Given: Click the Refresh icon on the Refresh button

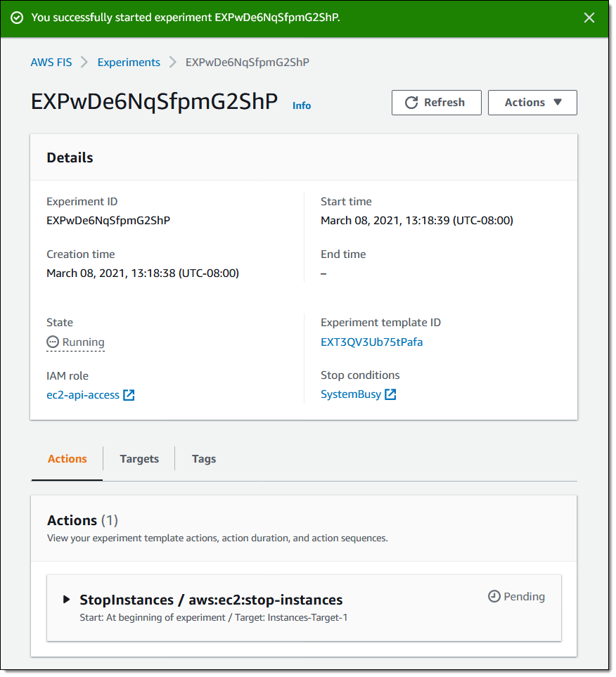Looking at the screenshot, I should (x=411, y=102).
